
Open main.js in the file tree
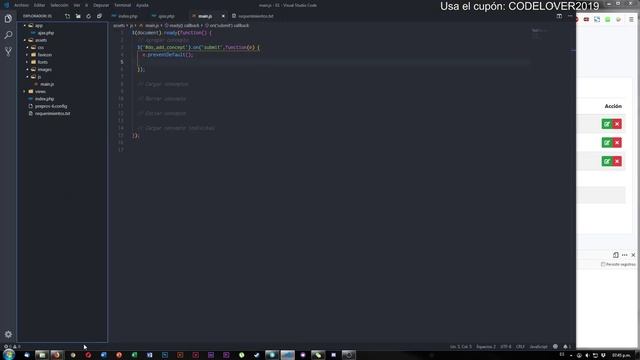pyautogui.click(x=47, y=84)
